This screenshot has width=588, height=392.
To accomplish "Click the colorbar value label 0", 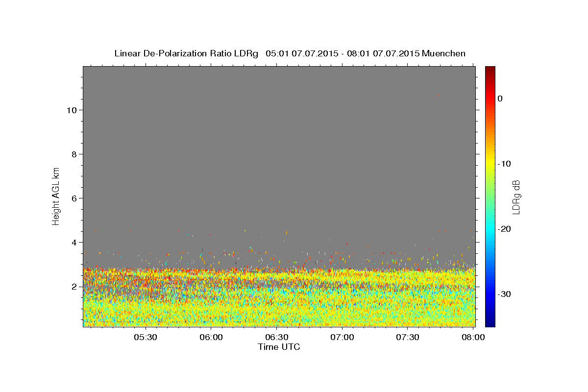I will (500, 98).
